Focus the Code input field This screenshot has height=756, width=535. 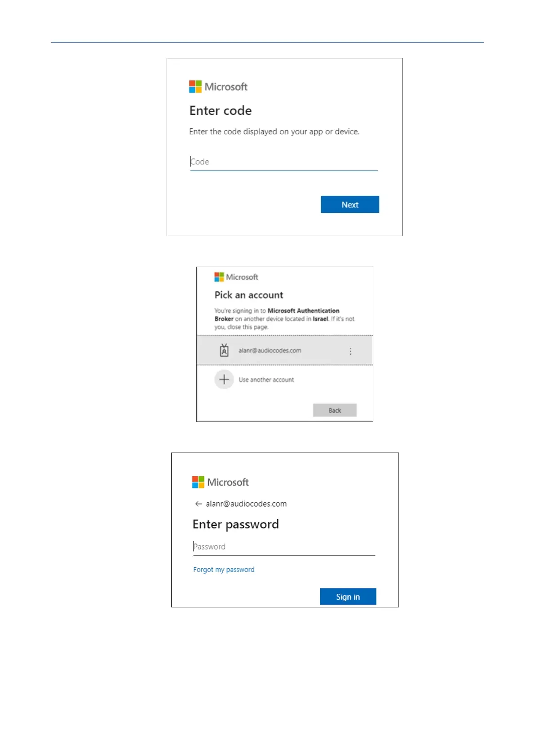point(283,162)
